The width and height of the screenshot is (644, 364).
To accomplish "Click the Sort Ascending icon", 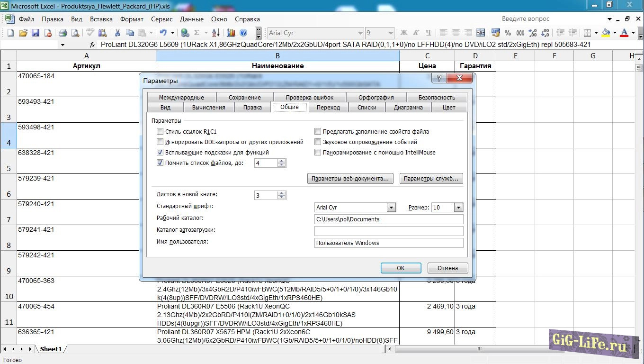I will 215,33.
